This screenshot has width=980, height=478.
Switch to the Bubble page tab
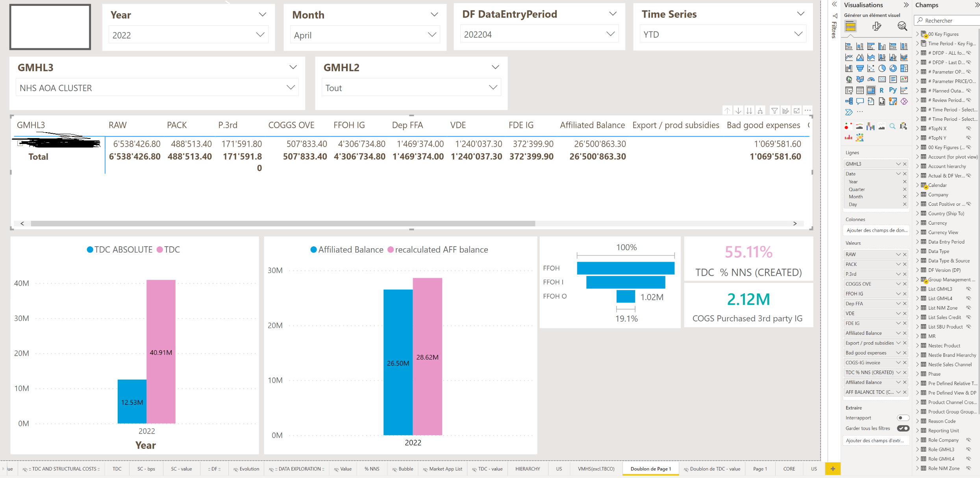(x=402, y=469)
